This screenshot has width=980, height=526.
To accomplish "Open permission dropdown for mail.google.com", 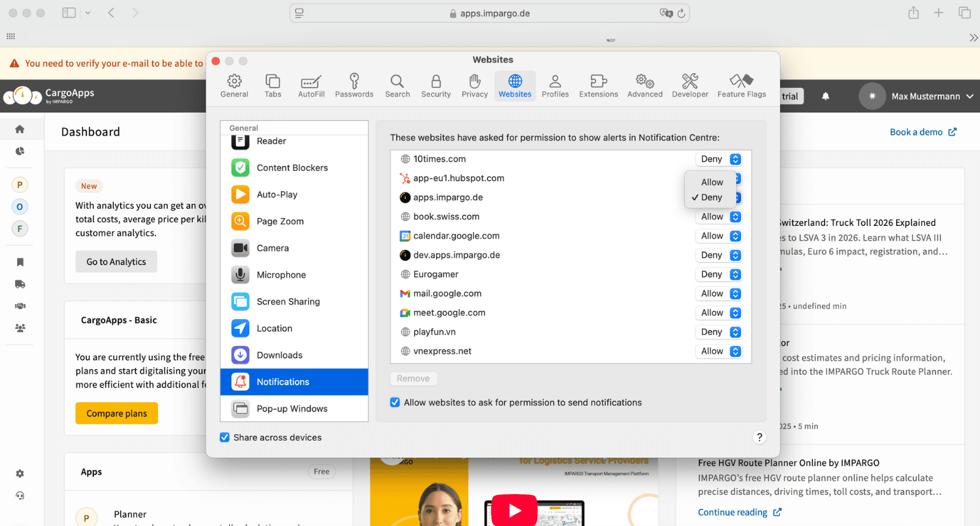I will (x=719, y=294).
